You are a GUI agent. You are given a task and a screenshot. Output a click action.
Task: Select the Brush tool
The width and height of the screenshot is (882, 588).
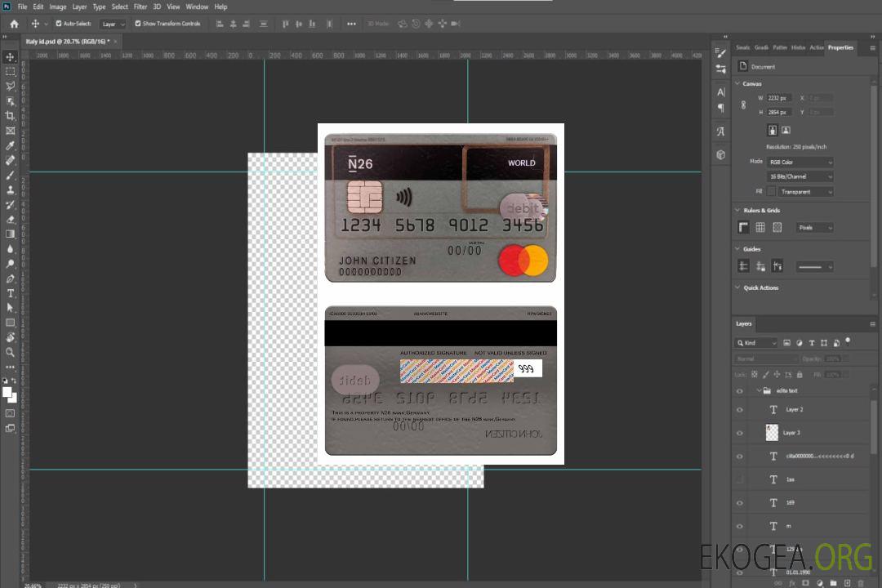coord(10,175)
